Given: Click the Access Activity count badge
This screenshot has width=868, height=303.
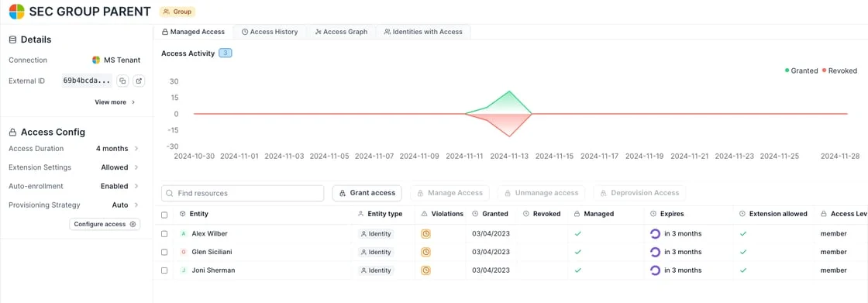Looking at the screenshot, I should pyautogui.click(x=226, y=53).
